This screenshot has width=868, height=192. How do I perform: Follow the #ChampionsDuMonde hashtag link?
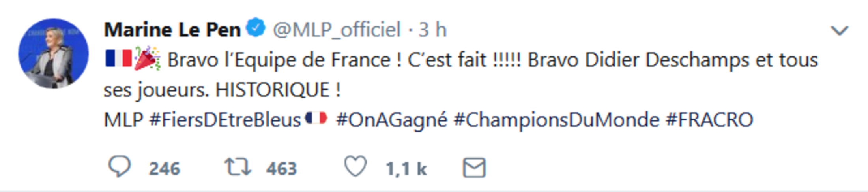[556, 120]
